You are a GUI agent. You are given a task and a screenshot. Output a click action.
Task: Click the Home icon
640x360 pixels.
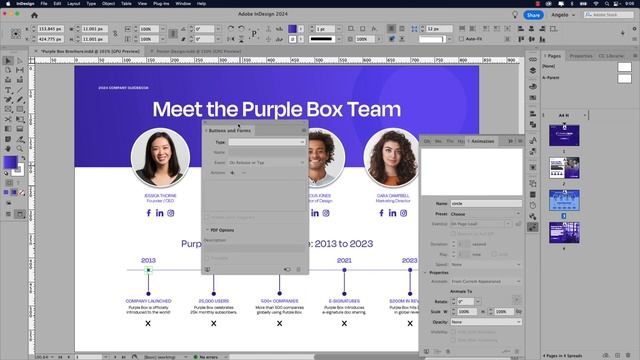click(34, 15)
